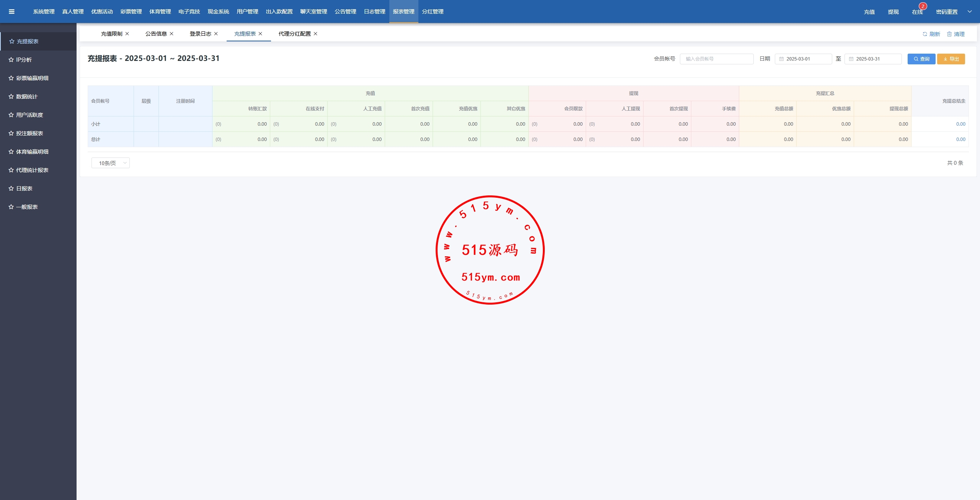The image size is (980, 500).
Task: Click the calendar icon in start date field
Action: pos(782,59)
